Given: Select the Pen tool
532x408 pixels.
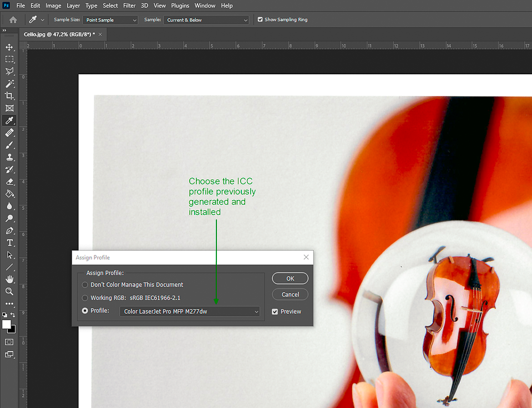Looking at the screenshot, I should pyautogui.click(x=9, y=231).
